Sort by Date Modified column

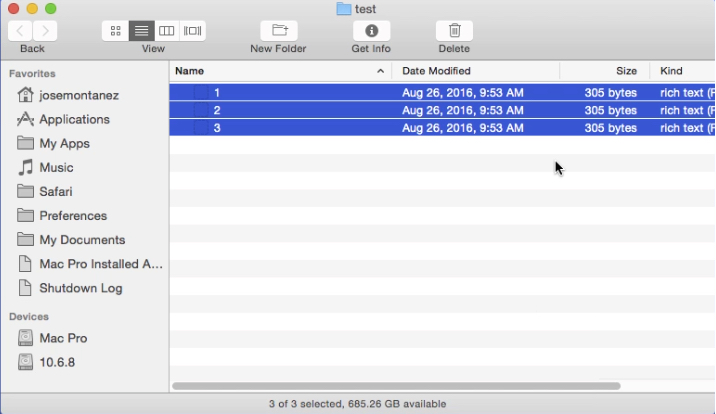point(475,71)
